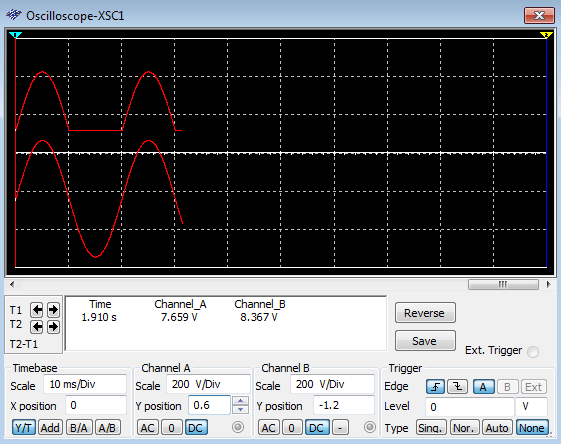Click the Reverse button
The image size is (561, 444).
point(425,313)
